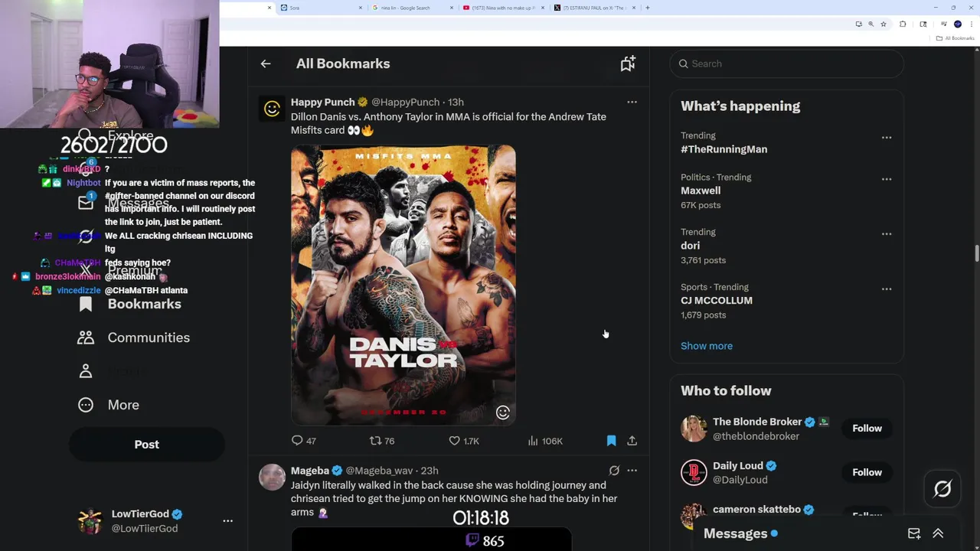Open the cameron skattebo suggested profile
Image resolution: width=980 pixels, height=551 pixels.
click(x=756, y=509)
